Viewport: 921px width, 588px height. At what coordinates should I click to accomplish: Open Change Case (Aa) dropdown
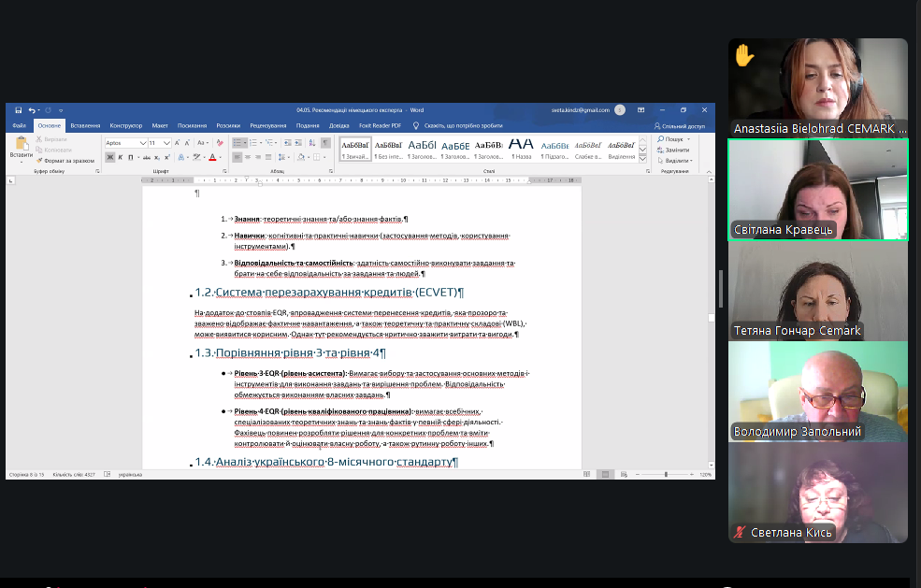click(x=203, y=143)
